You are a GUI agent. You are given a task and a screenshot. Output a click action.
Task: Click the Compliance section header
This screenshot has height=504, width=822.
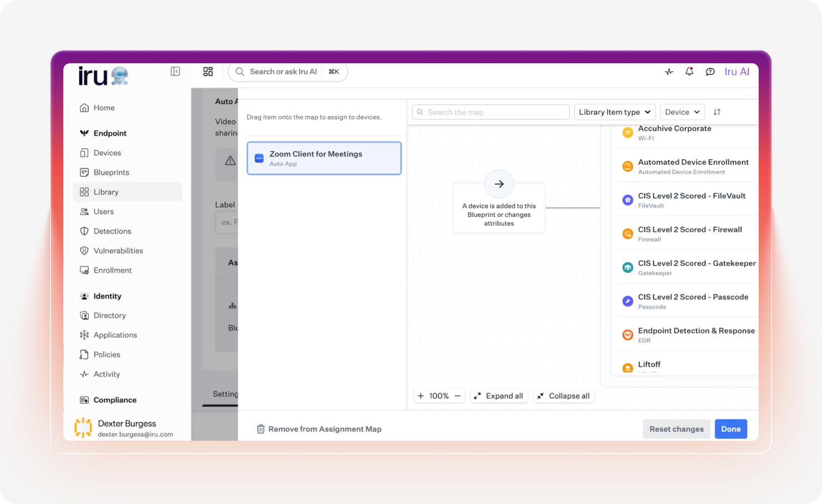point(115,400)
